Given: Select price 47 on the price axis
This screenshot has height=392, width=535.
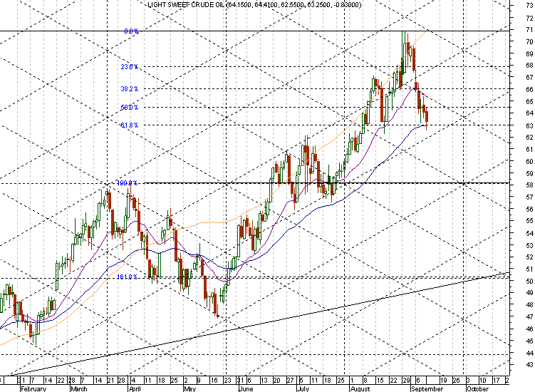Looking at the screenshot, I should 529,317.
